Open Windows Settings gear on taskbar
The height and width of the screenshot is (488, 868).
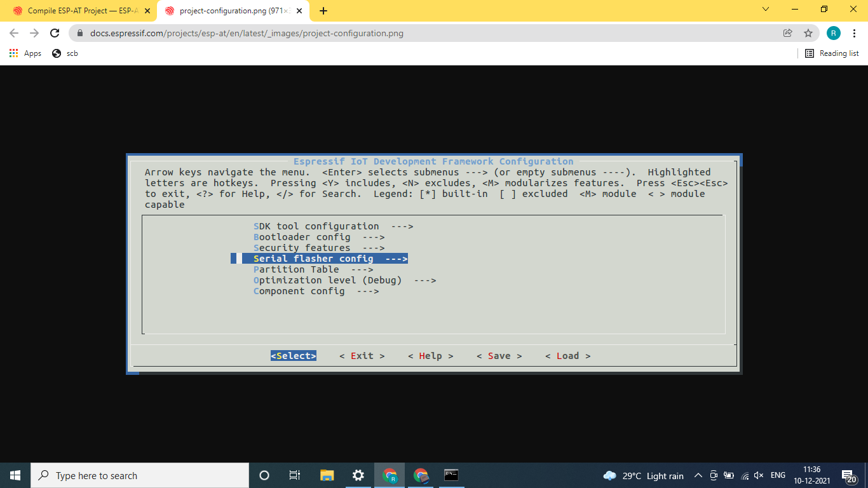[x=358, y=475]
